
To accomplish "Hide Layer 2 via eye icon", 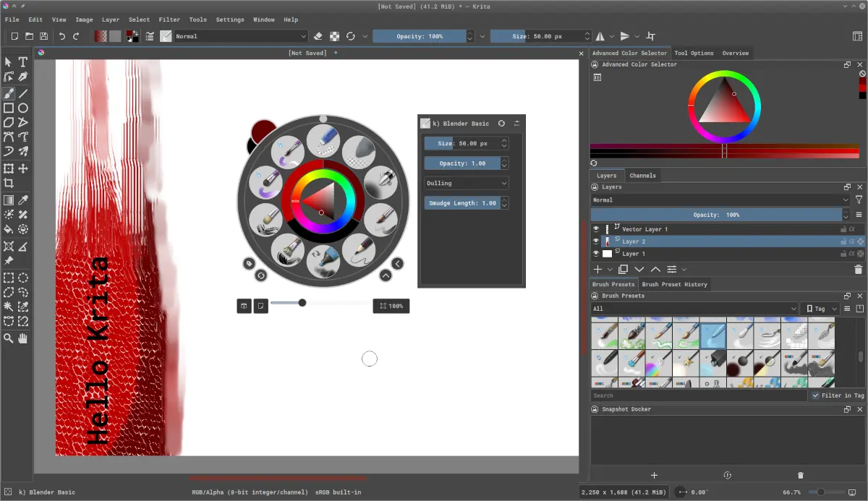I will click(596, 241).
